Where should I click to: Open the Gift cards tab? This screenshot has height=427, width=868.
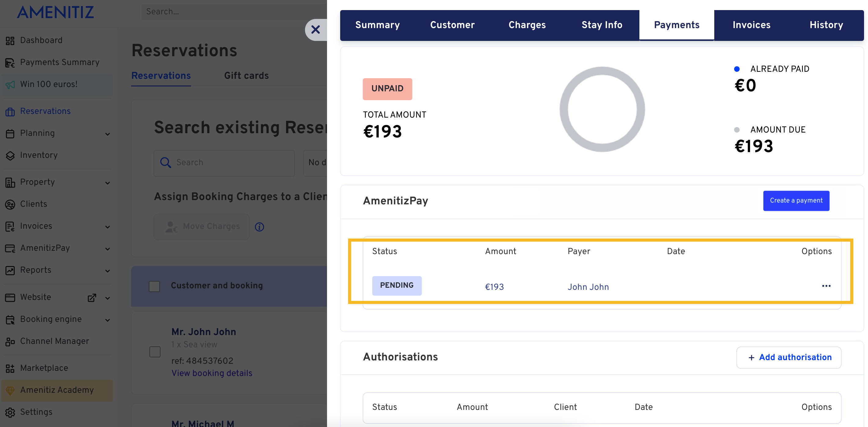coord(246,76)
